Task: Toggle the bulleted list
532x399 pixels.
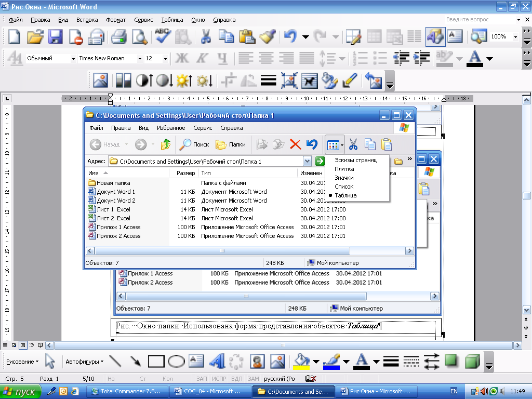Action: point(380,58)
